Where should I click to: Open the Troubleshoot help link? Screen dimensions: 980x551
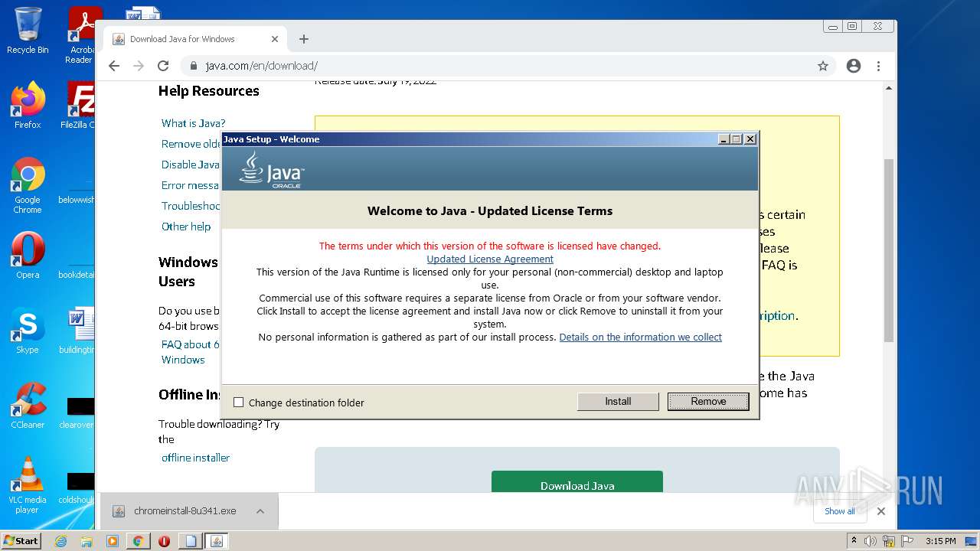click(x=191, y=206)
